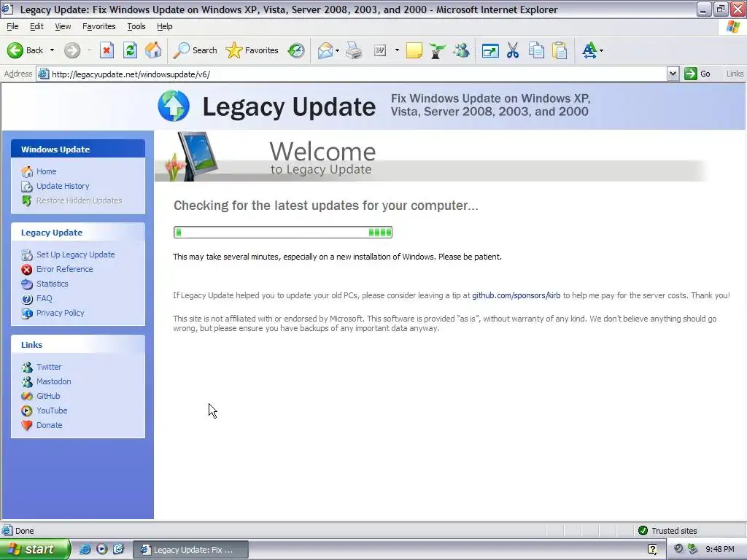Open the Search pane
The width and height of the screenshot is (747, 560).
click(195, 50)
